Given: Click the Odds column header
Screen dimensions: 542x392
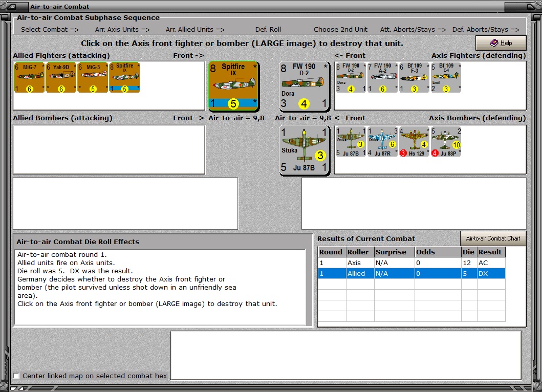Looking at the screenshot, I should pyautogui.click(x=438, y=252).
